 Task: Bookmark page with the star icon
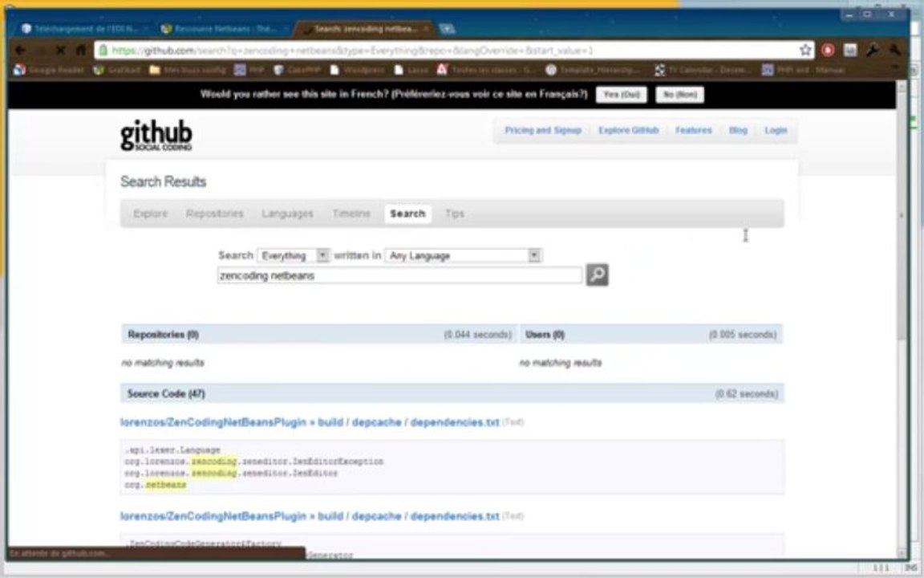(805, 50)
